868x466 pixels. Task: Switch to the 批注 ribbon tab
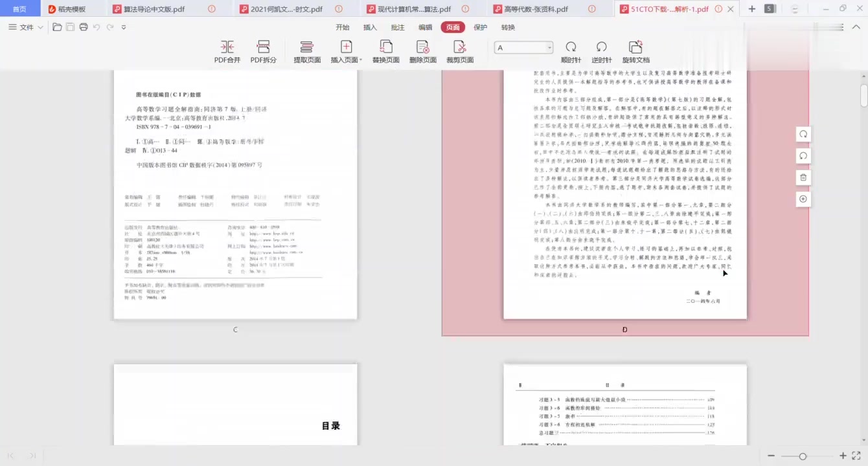tap(398, 27)
